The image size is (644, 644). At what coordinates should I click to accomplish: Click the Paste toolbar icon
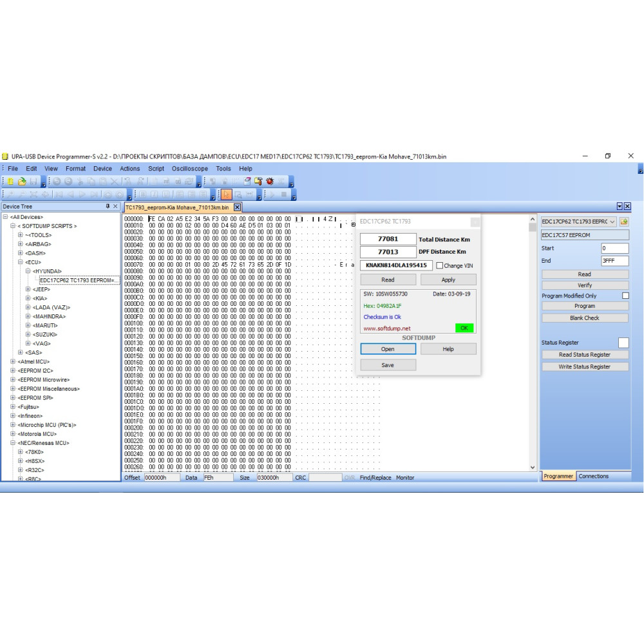(x=102, y=181)
